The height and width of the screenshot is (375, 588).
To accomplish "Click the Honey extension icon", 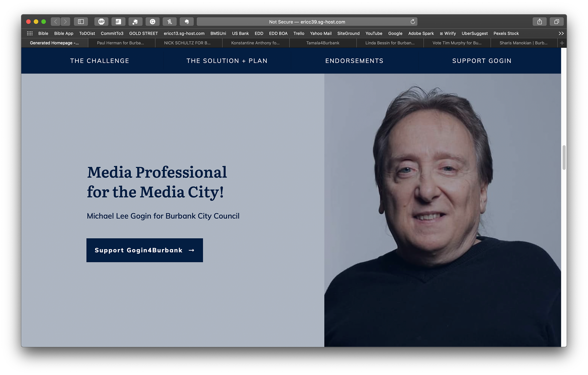I will coord(169,21).
